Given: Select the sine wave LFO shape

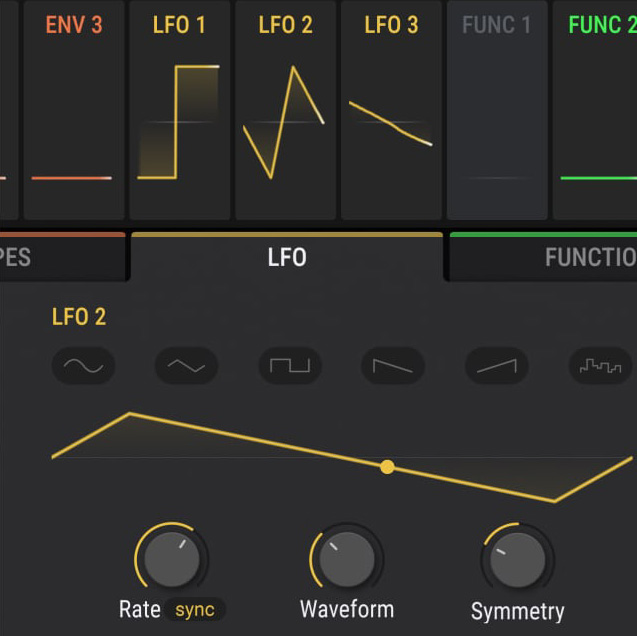Looking at the screenshot, I should click(x=83, y=366).
